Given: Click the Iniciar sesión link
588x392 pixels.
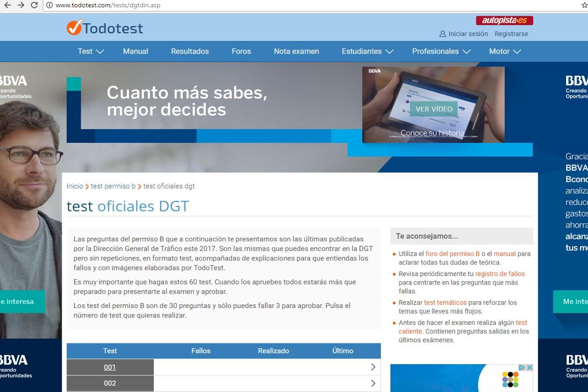Looking at the screenshot, I should pyautogui.click(x=468, y=34).
